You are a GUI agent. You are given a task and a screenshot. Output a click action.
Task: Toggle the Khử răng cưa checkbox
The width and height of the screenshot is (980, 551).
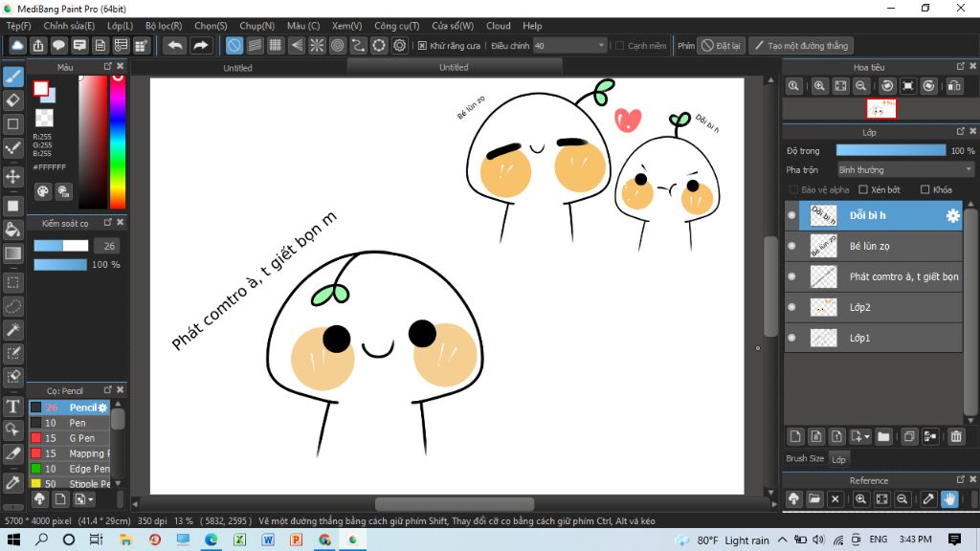422,46
